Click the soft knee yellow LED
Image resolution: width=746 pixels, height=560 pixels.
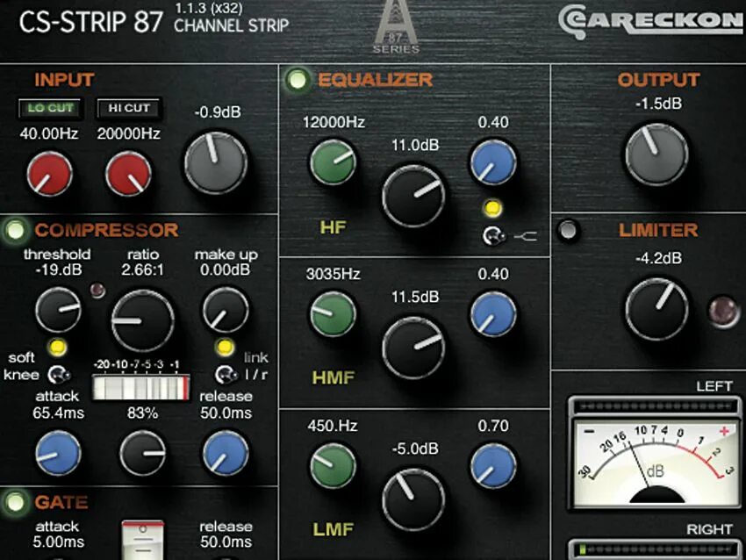click(58, 347)
